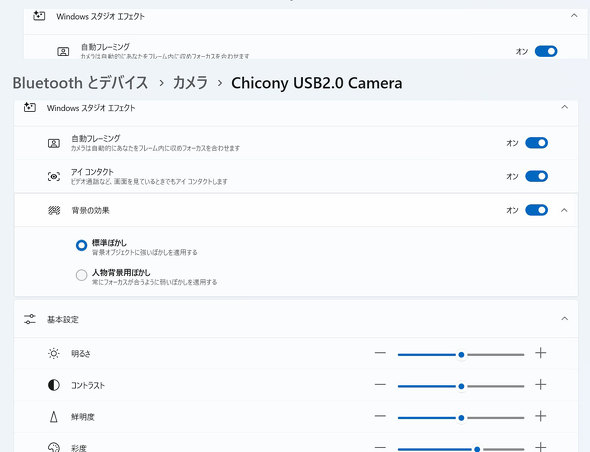Click the 彩度 slider thumb

[x=477, y=449]
